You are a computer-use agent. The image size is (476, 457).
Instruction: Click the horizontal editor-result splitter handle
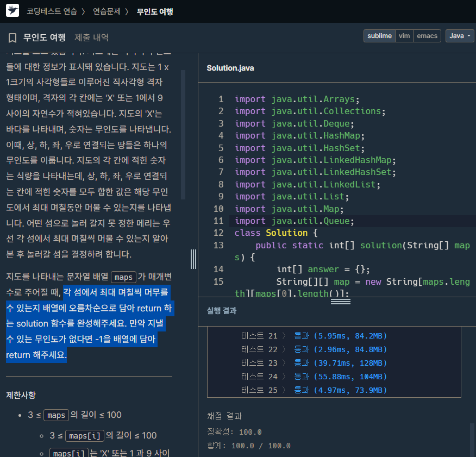pos(341,301)
